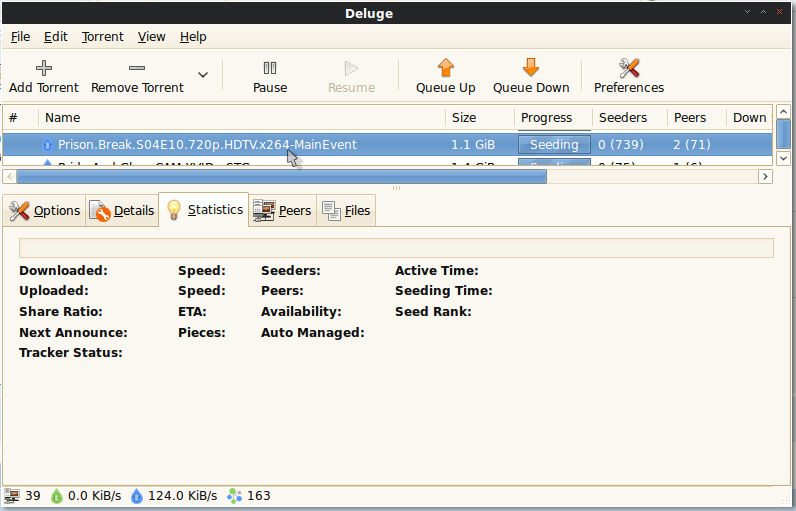Pause the selected torrent

coord(270,76)
